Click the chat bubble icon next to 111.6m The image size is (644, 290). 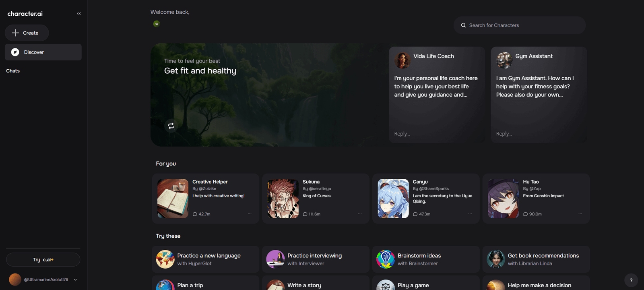point(305,214)
